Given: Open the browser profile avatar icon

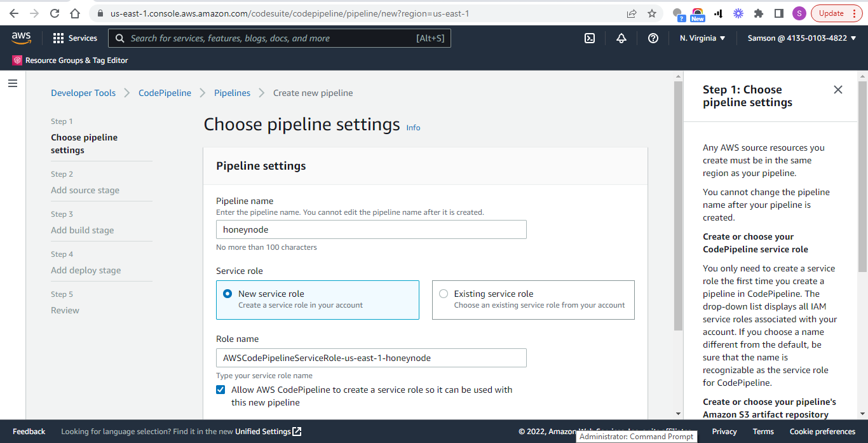Looking at the screenshot, I should click(x=799, y=12).
